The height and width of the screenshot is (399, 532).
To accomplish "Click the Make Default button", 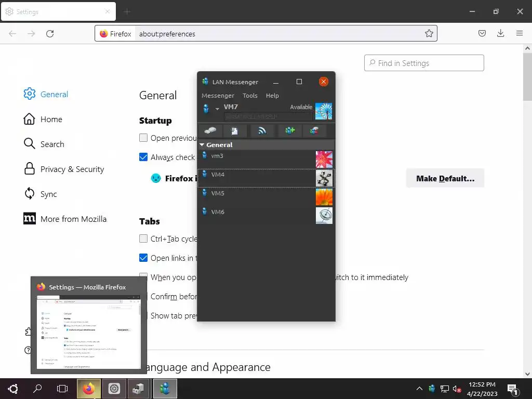I will 445,179.
